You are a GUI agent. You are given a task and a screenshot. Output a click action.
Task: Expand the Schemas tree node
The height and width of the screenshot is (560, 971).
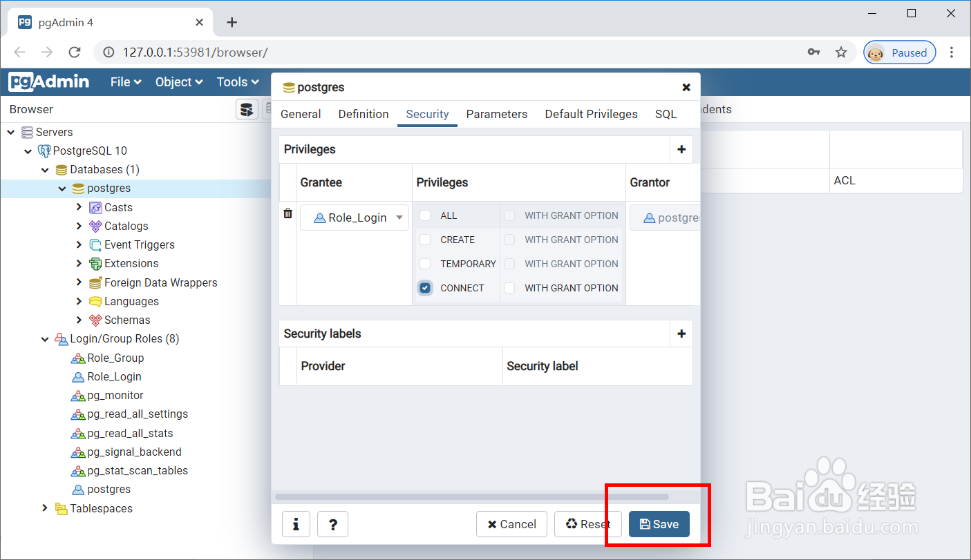(79, 320)
